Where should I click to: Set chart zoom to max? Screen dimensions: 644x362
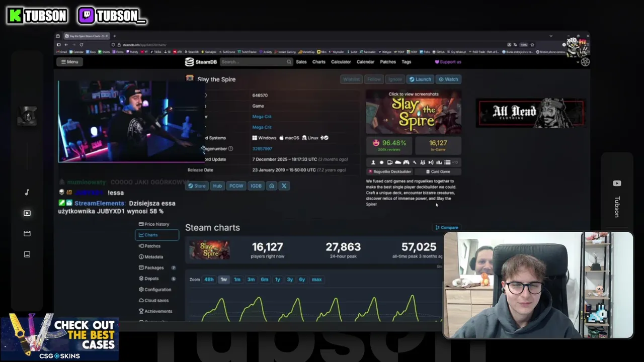coord(316,280)
